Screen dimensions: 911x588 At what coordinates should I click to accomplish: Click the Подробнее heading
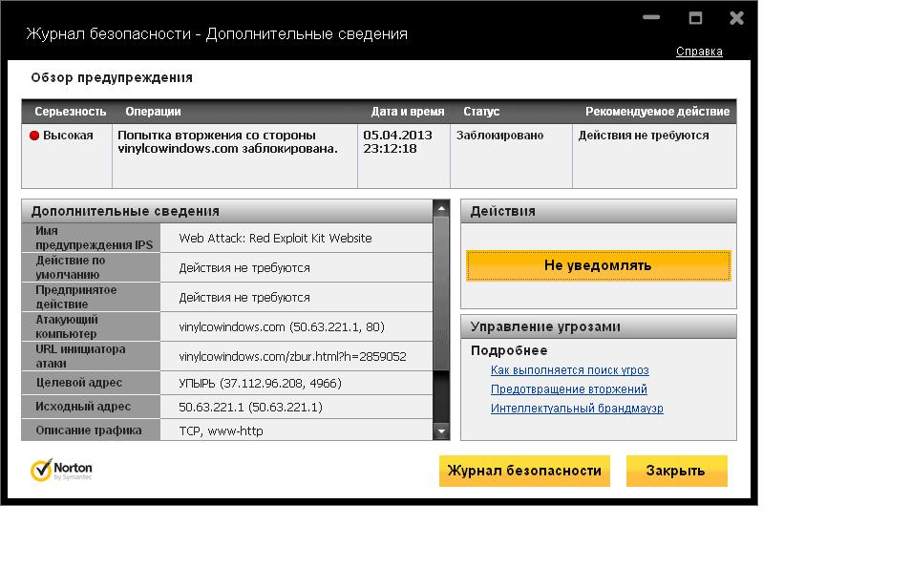pos(509,351)
